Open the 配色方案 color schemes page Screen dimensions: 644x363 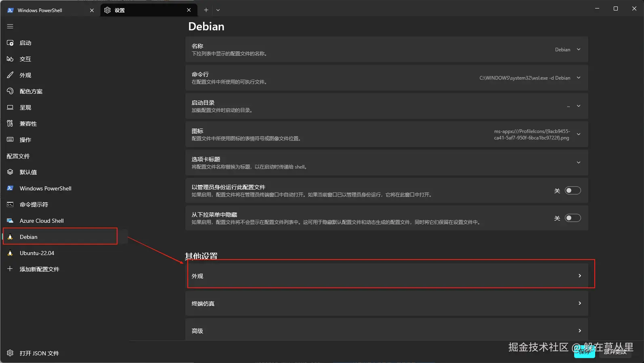[x=65, y=91]
